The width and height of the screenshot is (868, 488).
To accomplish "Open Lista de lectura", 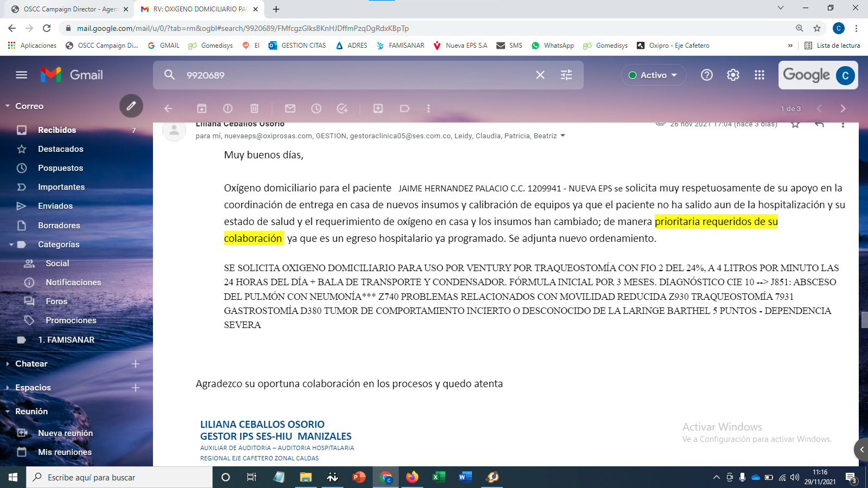I will click(832, 46).
